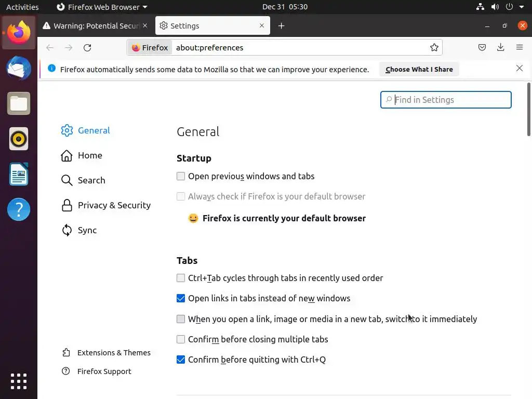
Task: Open the Firefox hamburger application menu
Action: pos(519,48)
